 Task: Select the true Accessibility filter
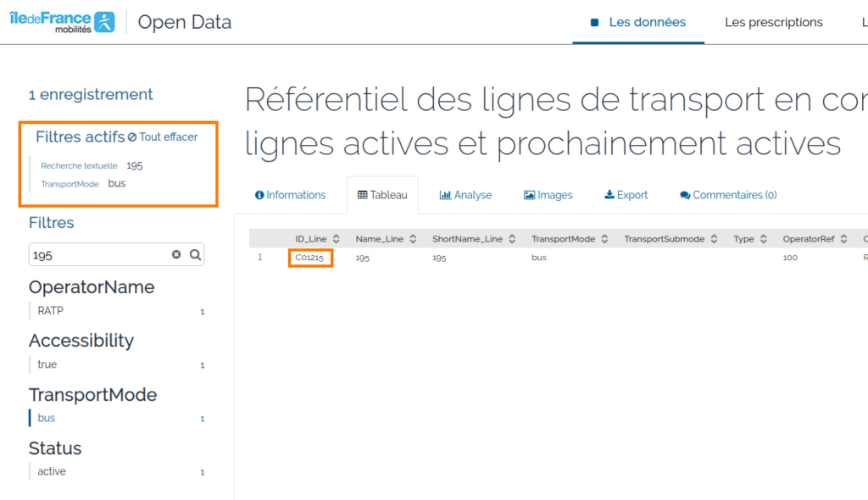(x=47, y=364)
